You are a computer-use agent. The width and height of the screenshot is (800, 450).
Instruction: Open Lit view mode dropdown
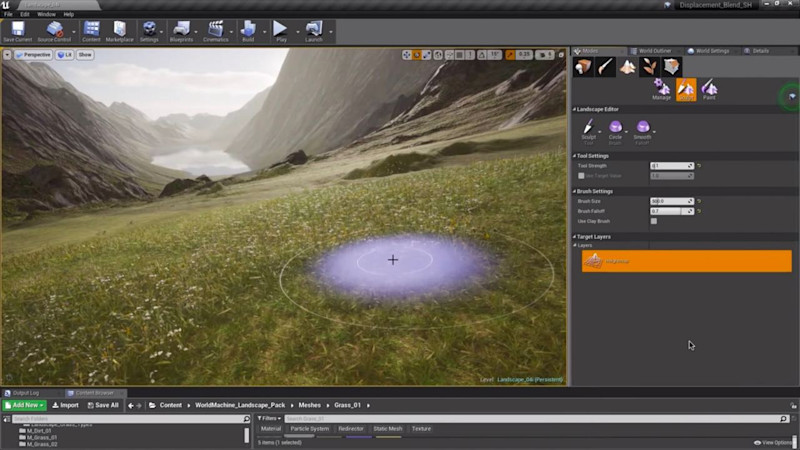(x=65, y=55)
